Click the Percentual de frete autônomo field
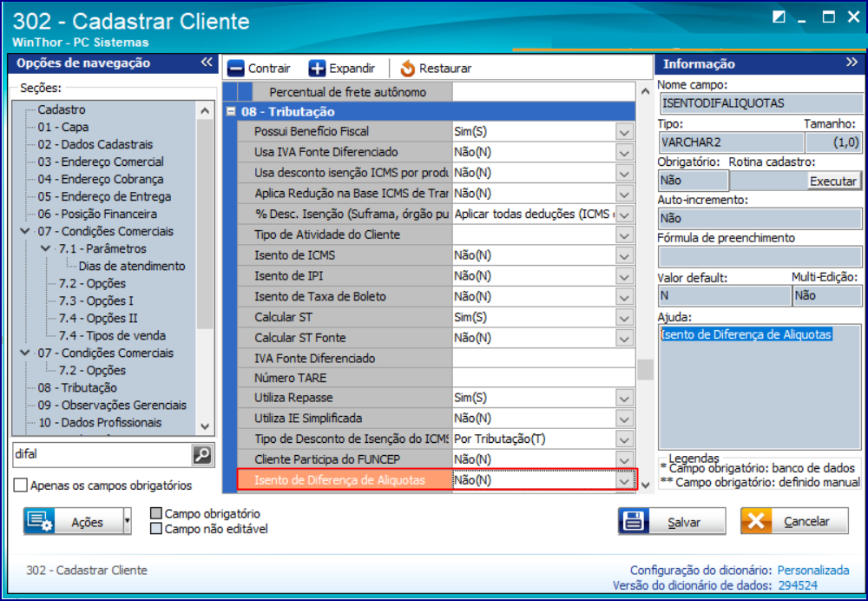868x601 pixels. tap(543, 93)
